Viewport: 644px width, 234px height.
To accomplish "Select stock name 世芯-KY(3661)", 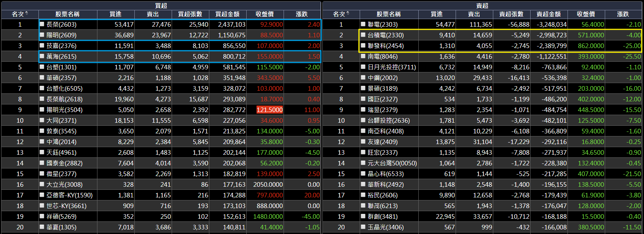I will (x=66, y=206).
